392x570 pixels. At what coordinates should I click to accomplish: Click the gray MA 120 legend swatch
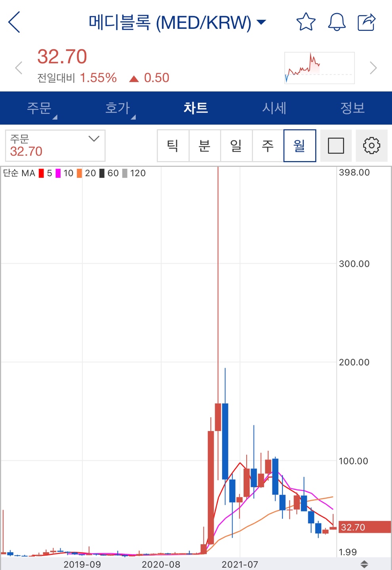click(125, 173)
